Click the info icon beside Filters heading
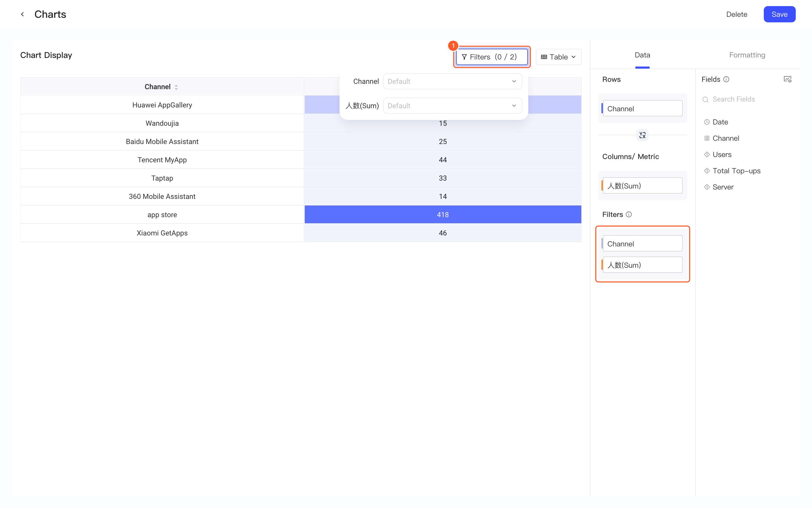Screen dimensions: 812x508 629,214
